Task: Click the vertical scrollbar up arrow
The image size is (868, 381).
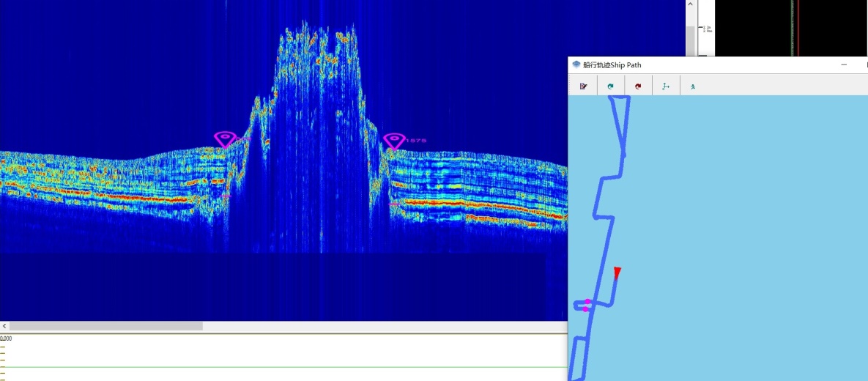Action: pyautogui.click(x=690, y=4)
